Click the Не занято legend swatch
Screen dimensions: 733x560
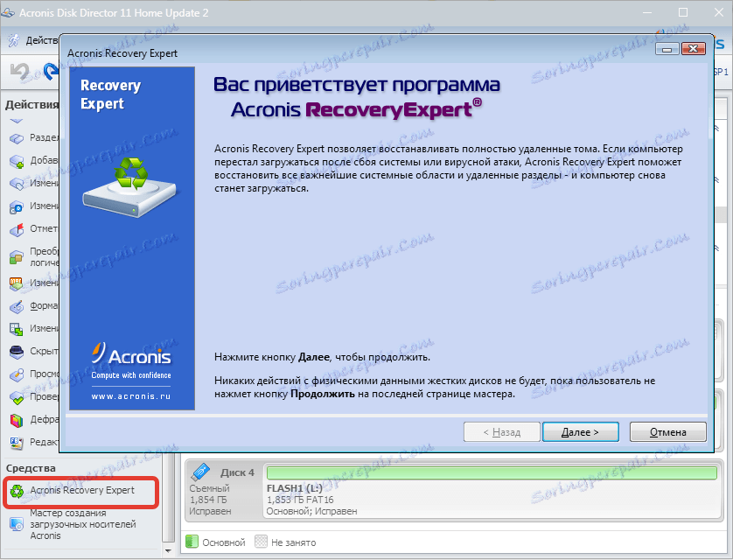tap(261, 542)
